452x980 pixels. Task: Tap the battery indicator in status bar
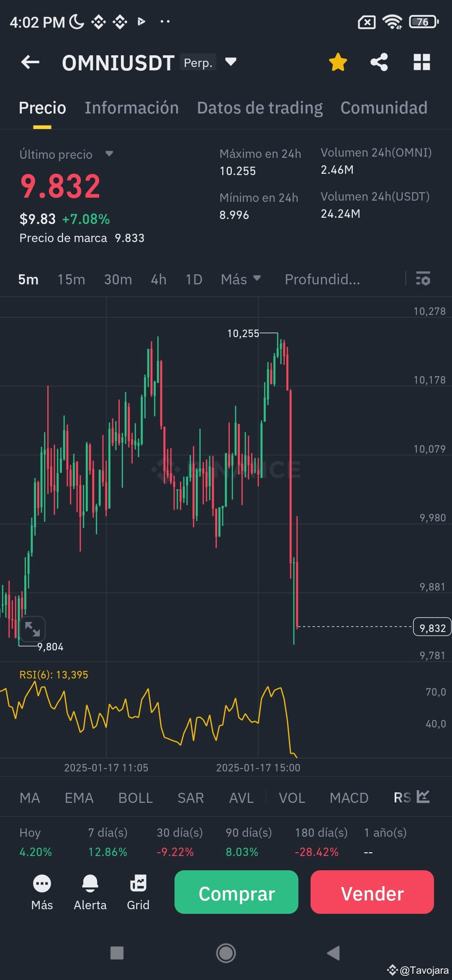[x=424, y=22]
